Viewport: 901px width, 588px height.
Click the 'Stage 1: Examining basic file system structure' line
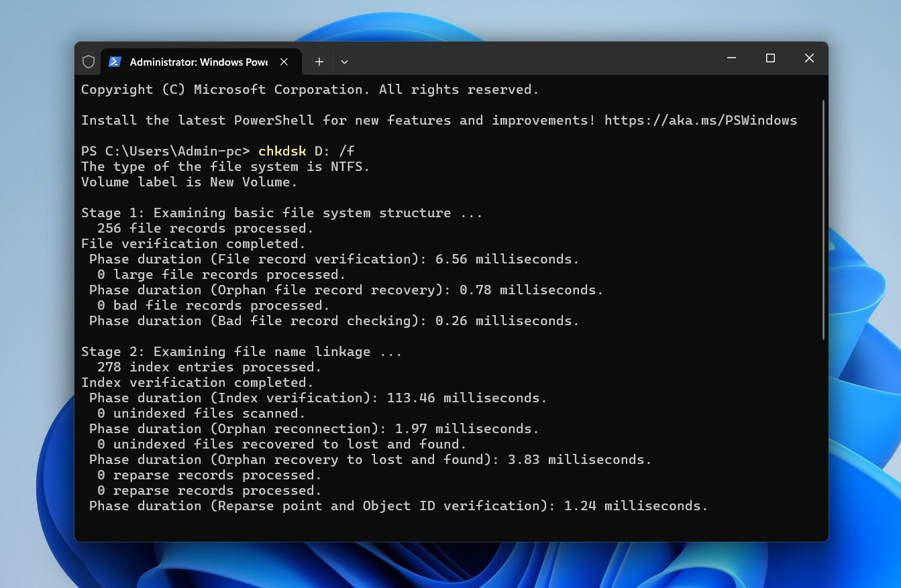click(x=282, y=213)
